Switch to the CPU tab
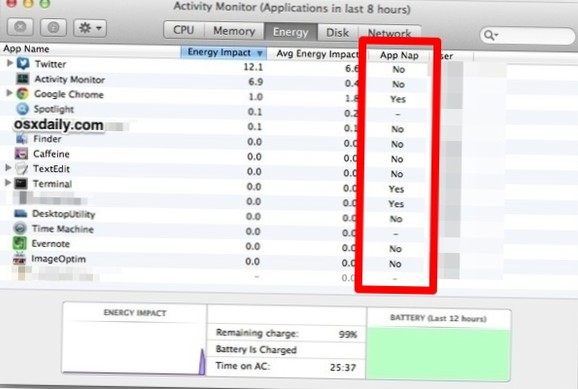 click(x=184, y=30)
